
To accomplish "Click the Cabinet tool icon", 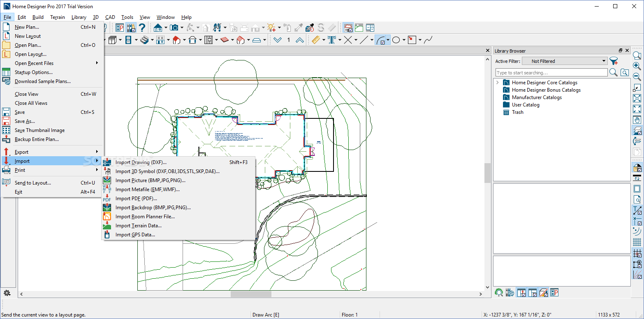I will click(x=112, y=40).
